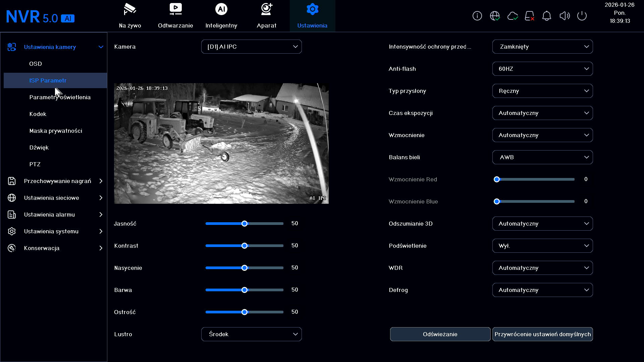644x362 pixels.
Task: Open the Kamera channel dropdown
Action: pyautogui.click(x=252, y=47)
